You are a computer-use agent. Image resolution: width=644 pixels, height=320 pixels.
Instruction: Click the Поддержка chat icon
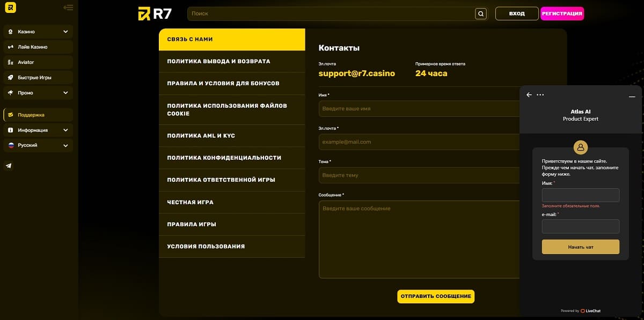click(10, 115)
